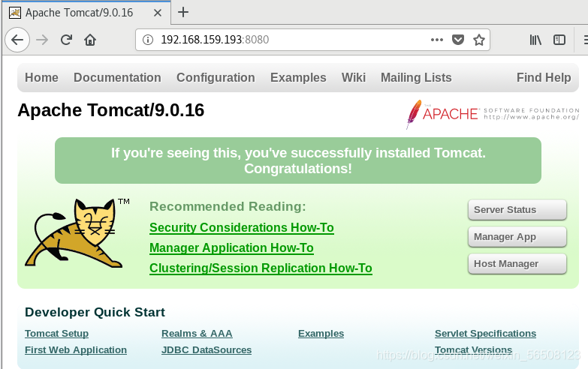Open a new tab with plus button
588x369 pixels.
tap(183, 12)
